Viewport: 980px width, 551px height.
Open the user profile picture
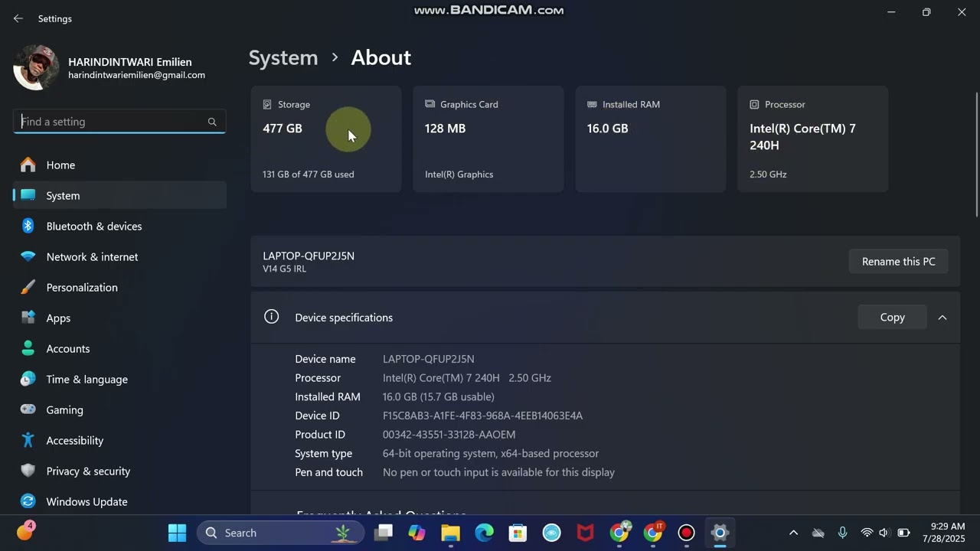pos(36,67)
